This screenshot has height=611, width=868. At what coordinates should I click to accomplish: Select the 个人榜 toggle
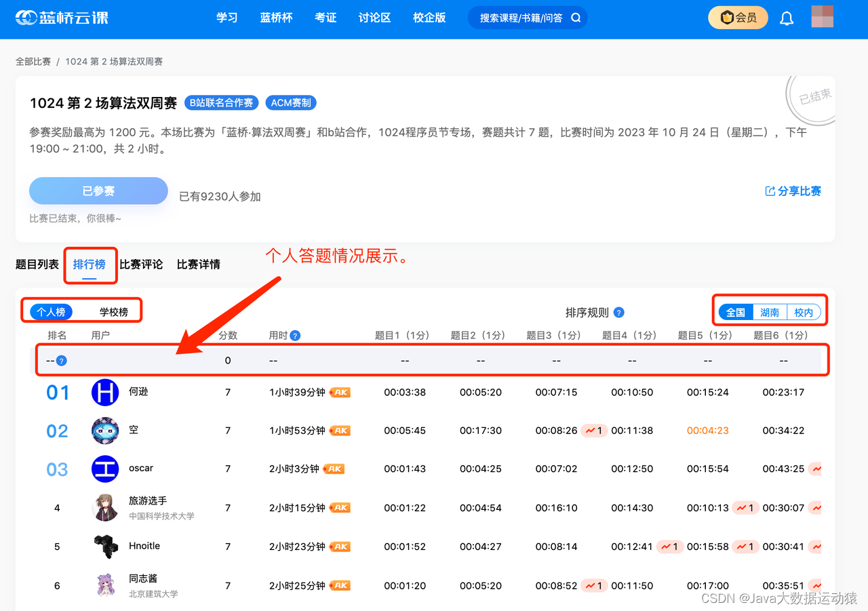[x=51, y=312]
